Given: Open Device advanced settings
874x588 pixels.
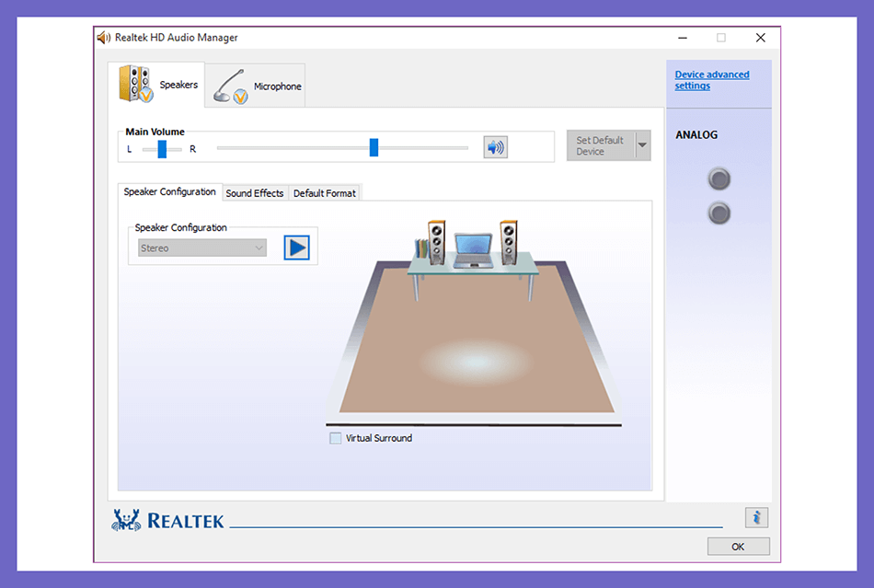Looking at the screenshot, I should [711, 79].
